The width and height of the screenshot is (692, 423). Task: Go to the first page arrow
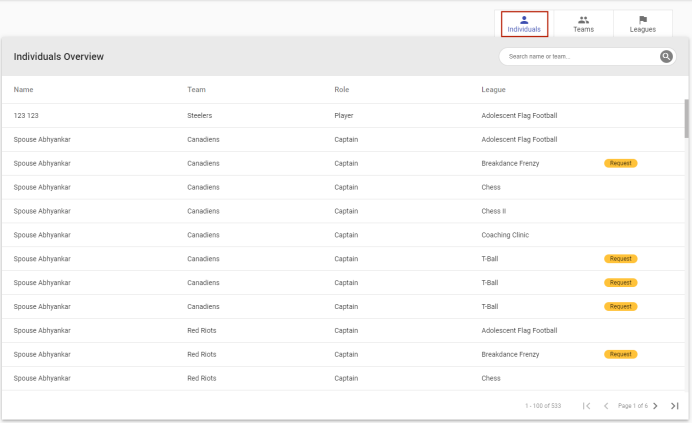click(587, 406)
